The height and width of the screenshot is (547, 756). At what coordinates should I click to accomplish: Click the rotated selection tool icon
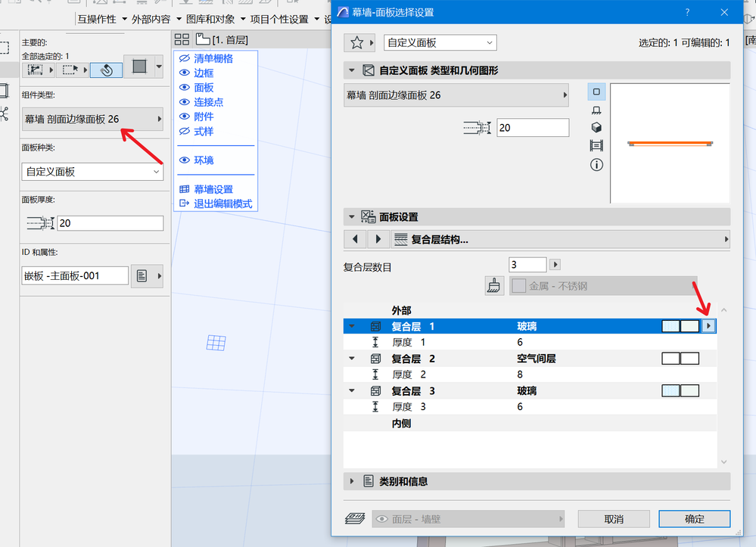pyautogui.click(x=106, y=70)
